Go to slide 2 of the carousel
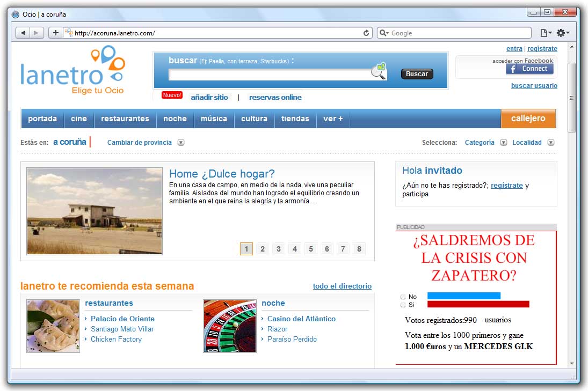This screenshot has height=391, width=588. coord(263,249)
